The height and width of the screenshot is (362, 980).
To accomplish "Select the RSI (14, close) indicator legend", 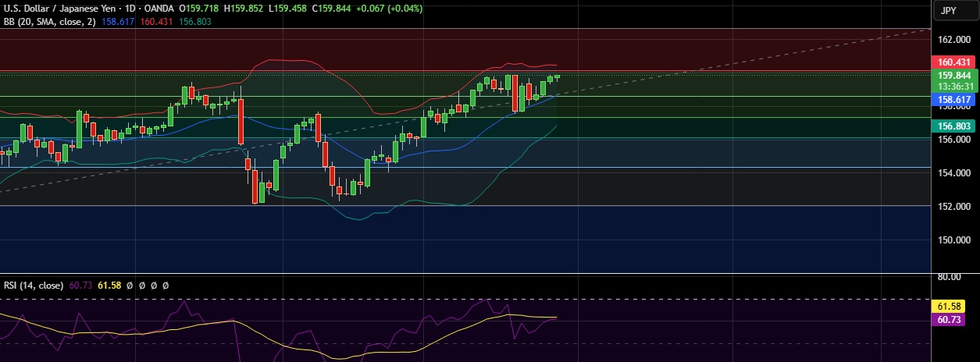I will tap(34, 286).
